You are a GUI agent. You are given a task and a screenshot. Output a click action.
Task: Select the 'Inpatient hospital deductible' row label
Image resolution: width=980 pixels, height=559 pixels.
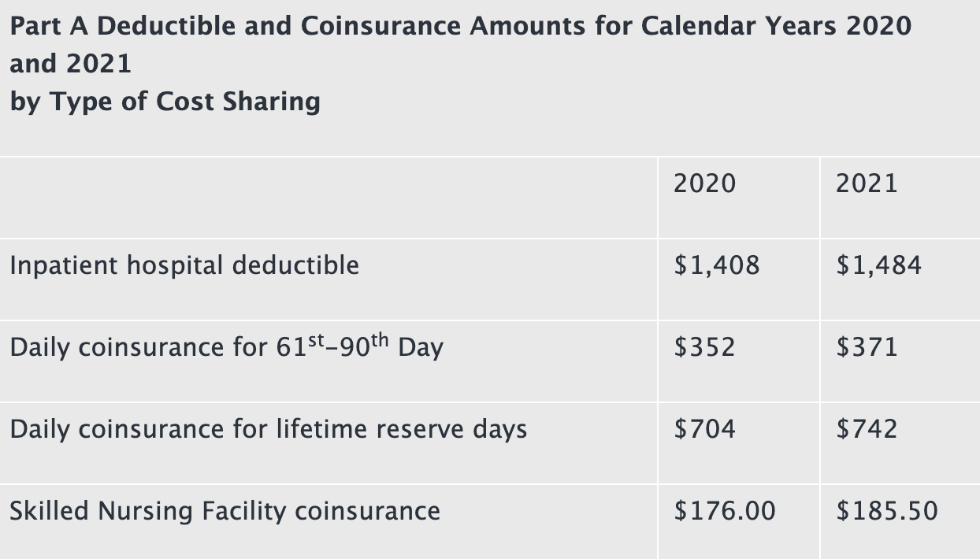pyautogui.click(x=184, y=265)
